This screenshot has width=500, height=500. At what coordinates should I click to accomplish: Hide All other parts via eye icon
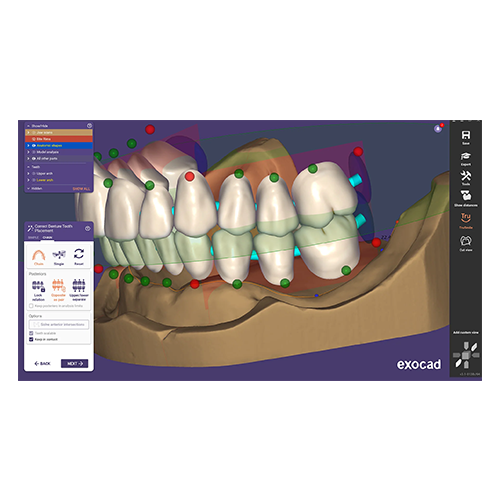tap(34, 159)
